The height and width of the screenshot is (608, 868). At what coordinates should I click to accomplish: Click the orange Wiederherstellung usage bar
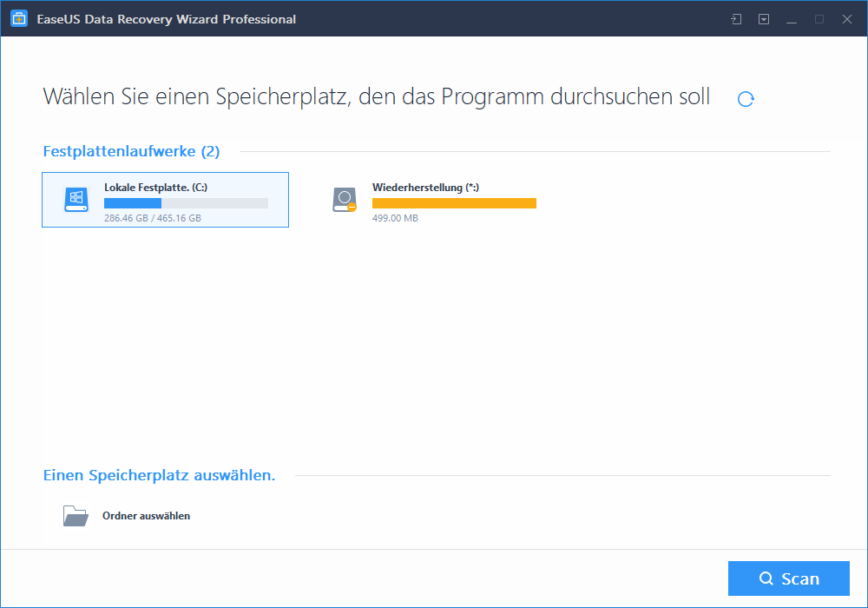coord(454,203)
